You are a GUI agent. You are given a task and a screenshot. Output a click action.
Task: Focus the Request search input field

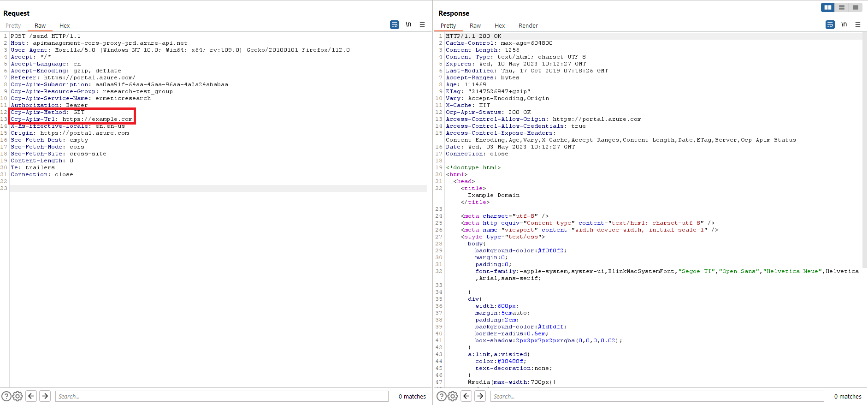point(222,396)
